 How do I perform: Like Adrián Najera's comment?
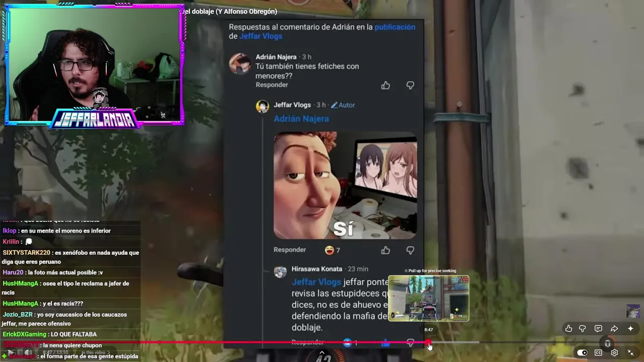(x=385, y=85)
